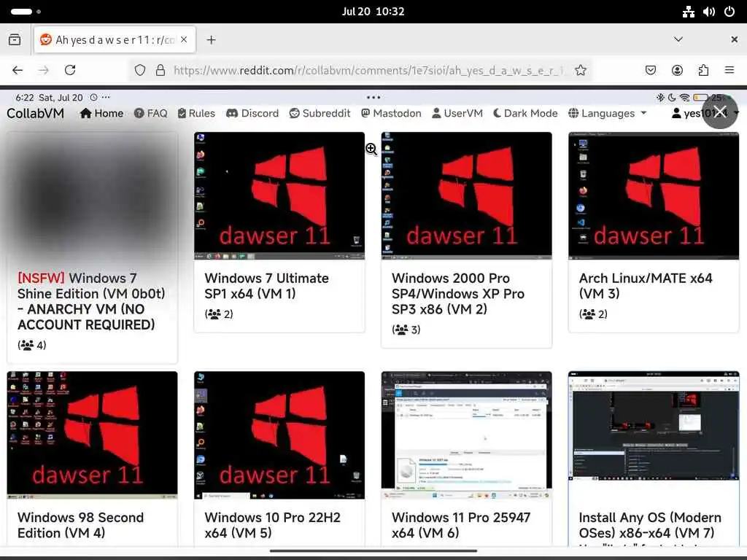Screen dimensions: 747x560
Task: Open the FAQ nav item
Action: click(150, 113)
